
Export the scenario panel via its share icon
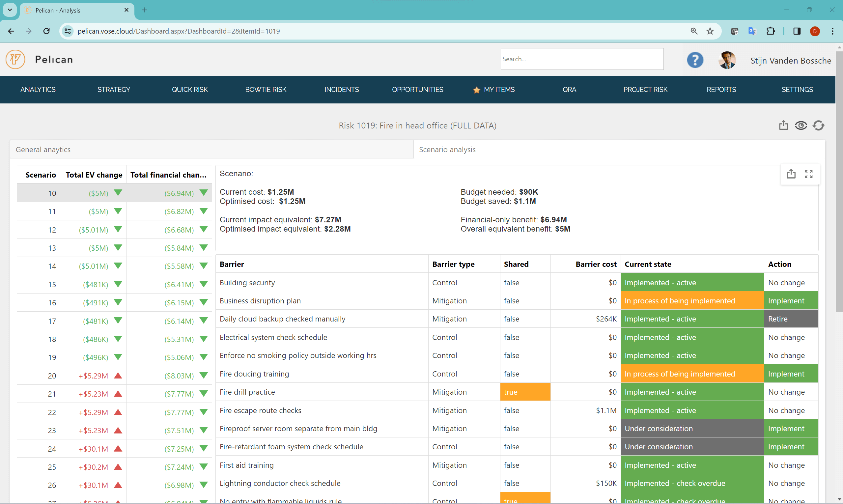(791, 174)
